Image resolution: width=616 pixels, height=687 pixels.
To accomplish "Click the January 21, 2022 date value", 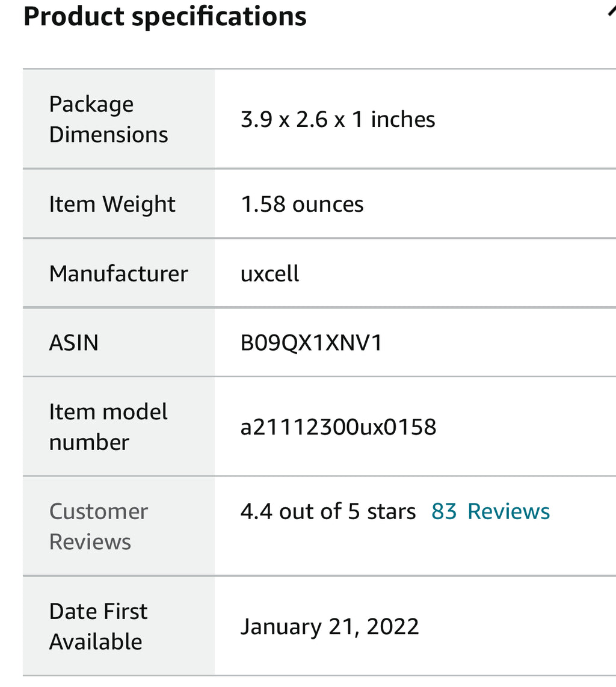I will click(330, 626).
